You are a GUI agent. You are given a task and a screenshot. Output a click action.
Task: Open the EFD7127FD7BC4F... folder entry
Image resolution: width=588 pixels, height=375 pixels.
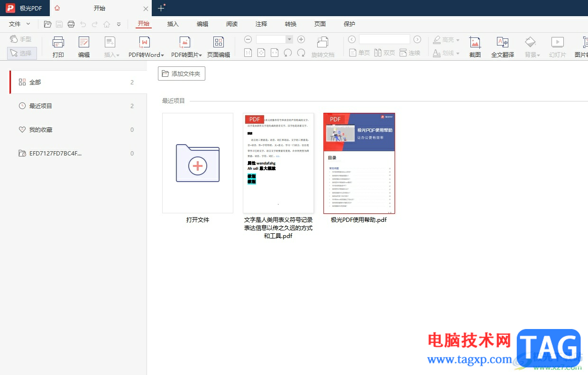click(78, 153)
